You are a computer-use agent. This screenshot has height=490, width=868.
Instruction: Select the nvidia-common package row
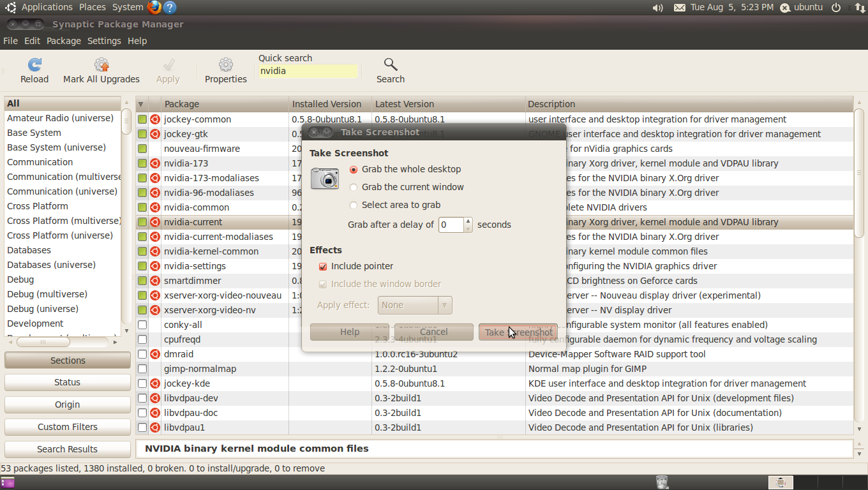click(x=495, y=207)
